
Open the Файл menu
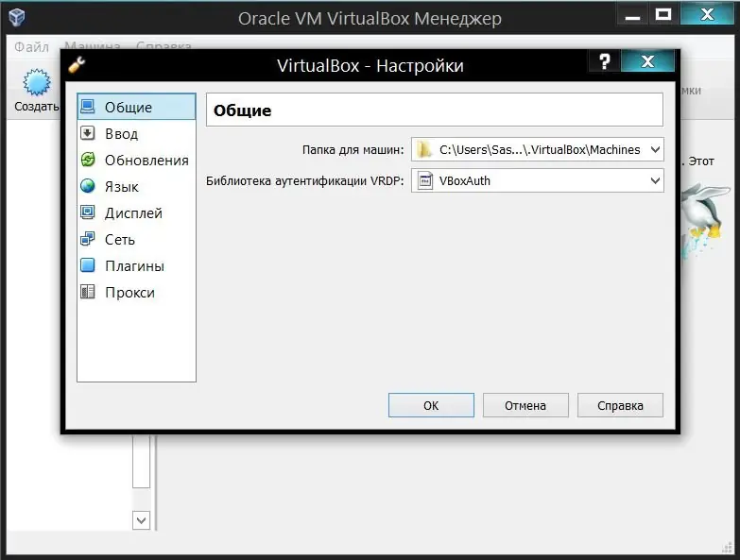pos(31,46)
